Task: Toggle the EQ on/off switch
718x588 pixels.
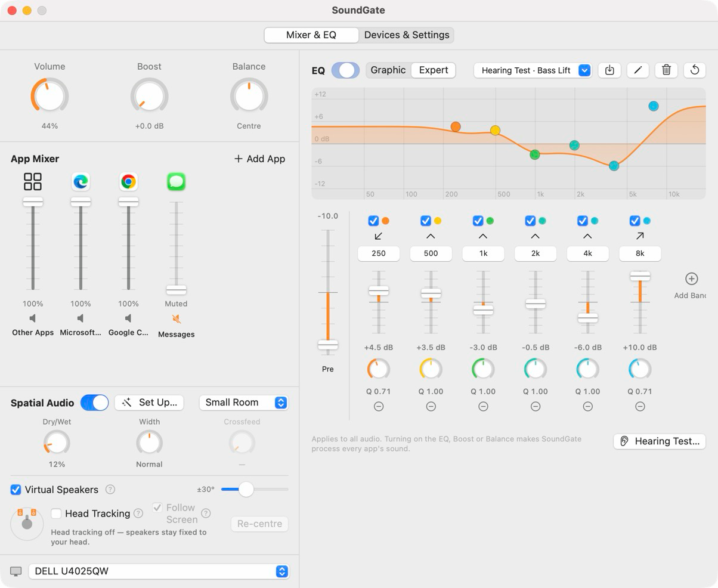Action: pos(345,70)
